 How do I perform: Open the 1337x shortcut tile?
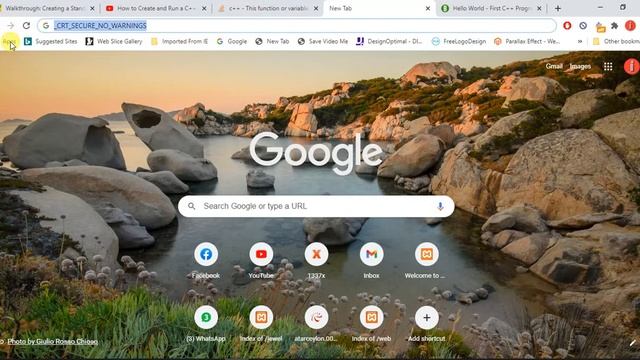(316, 261)
